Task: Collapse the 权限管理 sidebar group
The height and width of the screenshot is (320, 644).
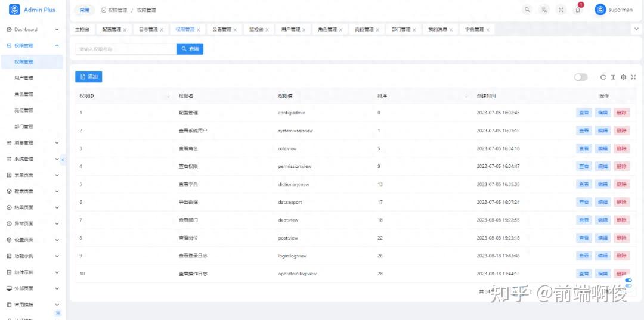Action: tap(57, 45)
